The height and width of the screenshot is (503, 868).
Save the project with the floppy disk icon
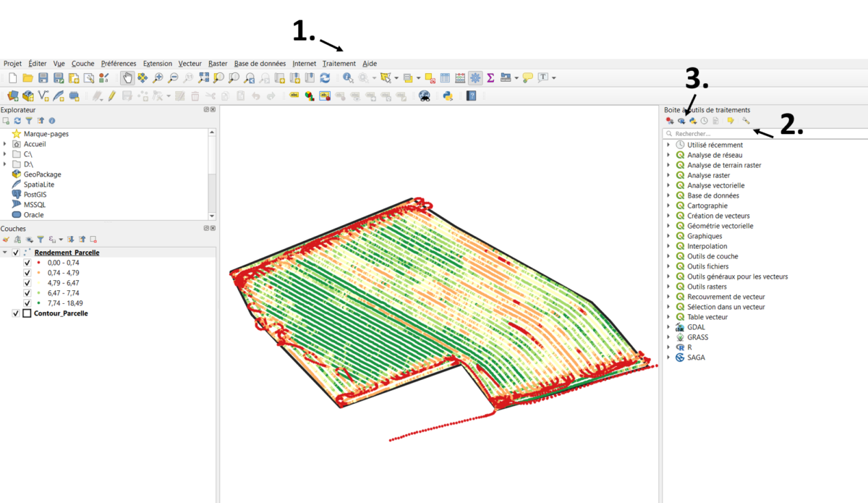tap(43, 77)
